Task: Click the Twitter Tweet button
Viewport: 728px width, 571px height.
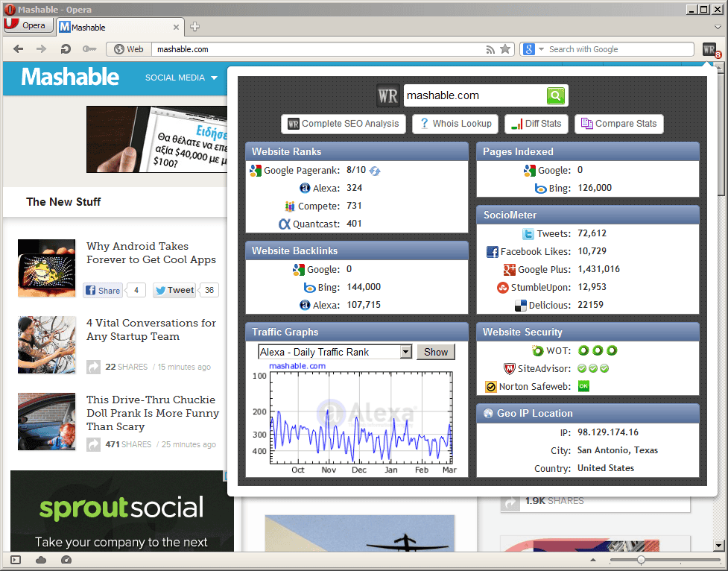Action: click(174, 291)
